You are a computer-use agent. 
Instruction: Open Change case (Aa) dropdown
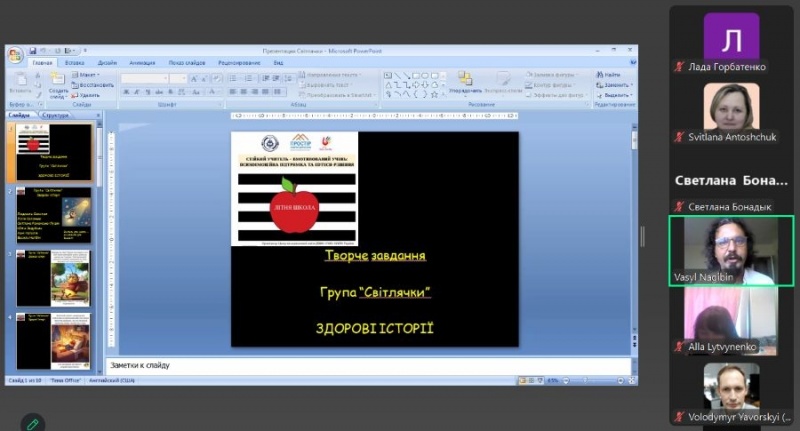tap(196, 92)
